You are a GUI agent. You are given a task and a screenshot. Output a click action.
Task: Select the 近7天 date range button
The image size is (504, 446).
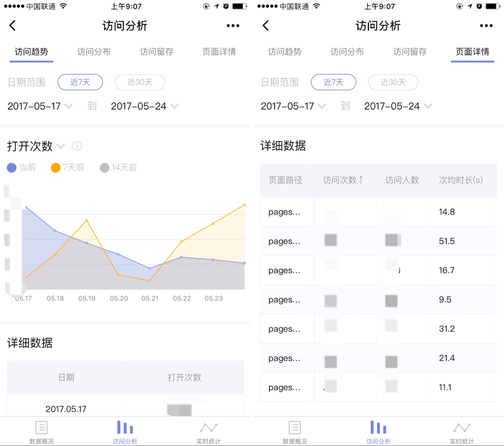tap(80, 82)
